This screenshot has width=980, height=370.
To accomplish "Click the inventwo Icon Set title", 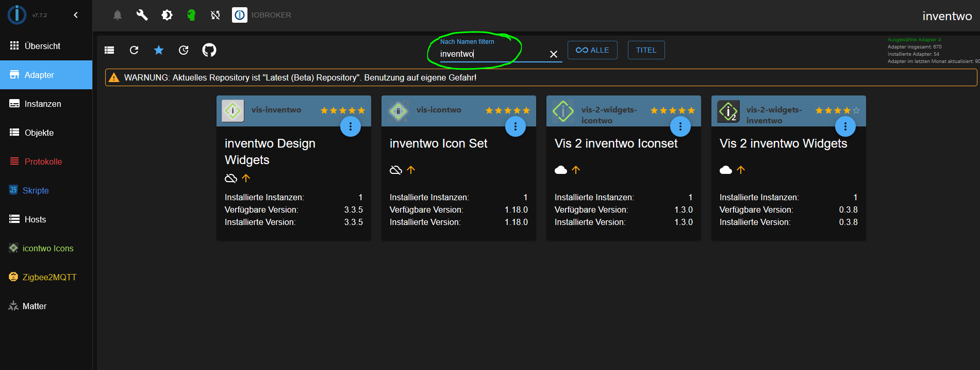I will [438, 143].
